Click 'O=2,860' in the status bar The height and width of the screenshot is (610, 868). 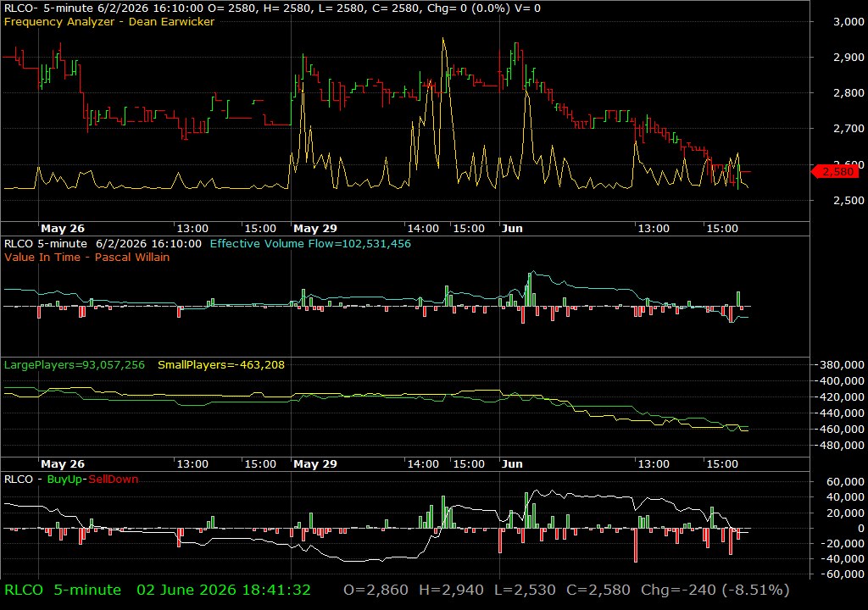point(376,590)
